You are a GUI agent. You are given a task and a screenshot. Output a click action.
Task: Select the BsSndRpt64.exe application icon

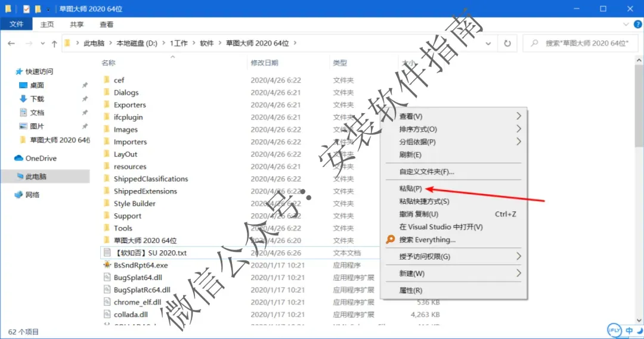[x=107, y=265]
